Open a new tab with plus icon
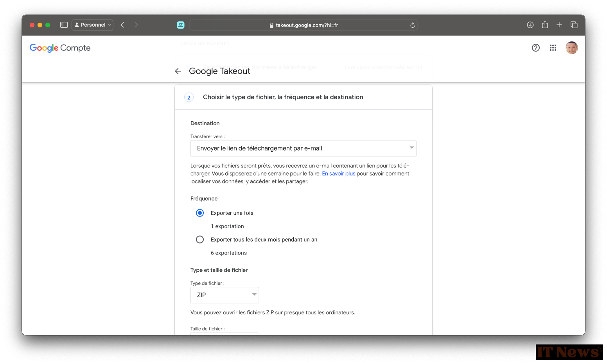 pos(559,25)
